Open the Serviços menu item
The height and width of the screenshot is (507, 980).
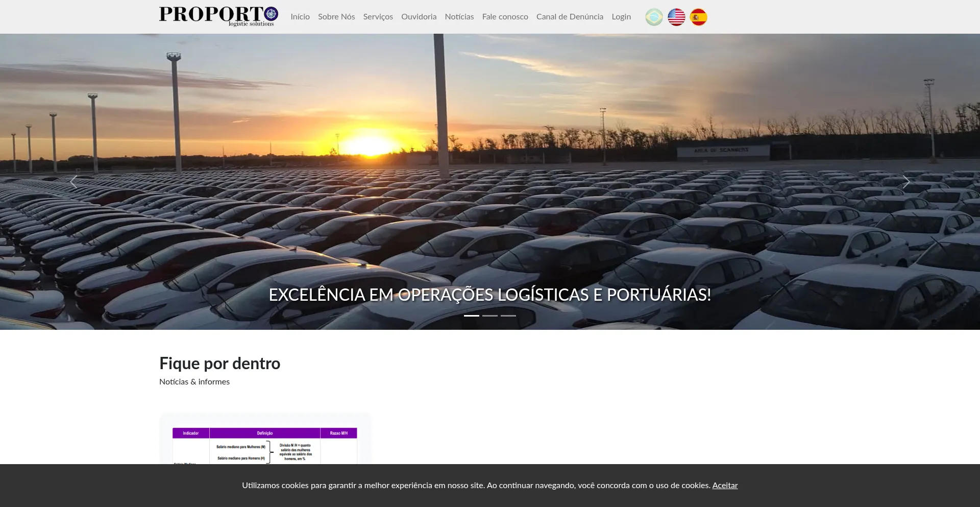click(x=378, y=17)
